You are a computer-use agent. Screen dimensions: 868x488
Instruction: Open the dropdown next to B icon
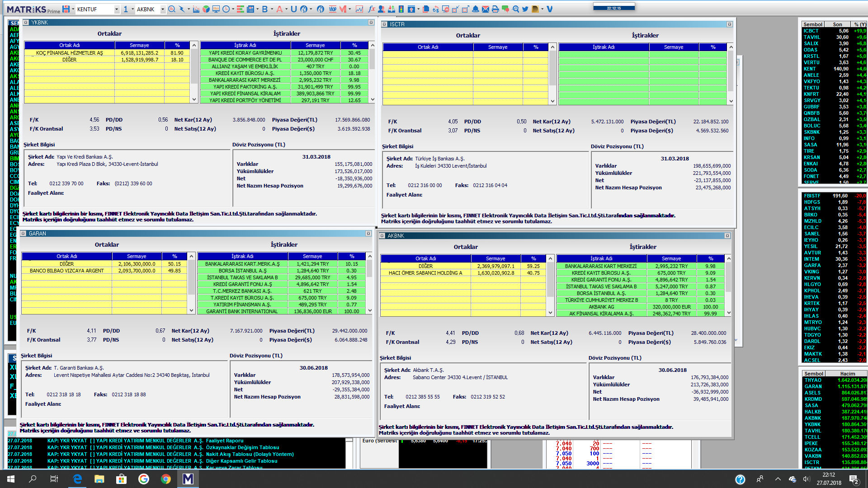point(272,9)
